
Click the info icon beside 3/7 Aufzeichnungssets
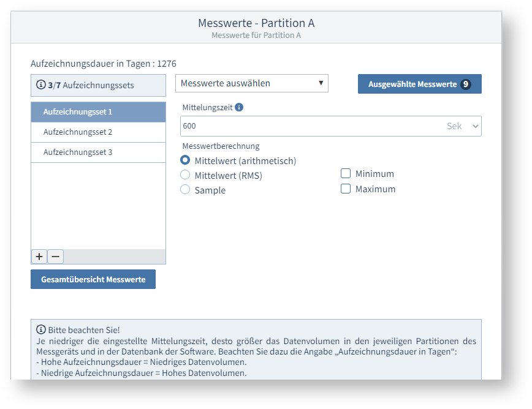tap(41, 85)
